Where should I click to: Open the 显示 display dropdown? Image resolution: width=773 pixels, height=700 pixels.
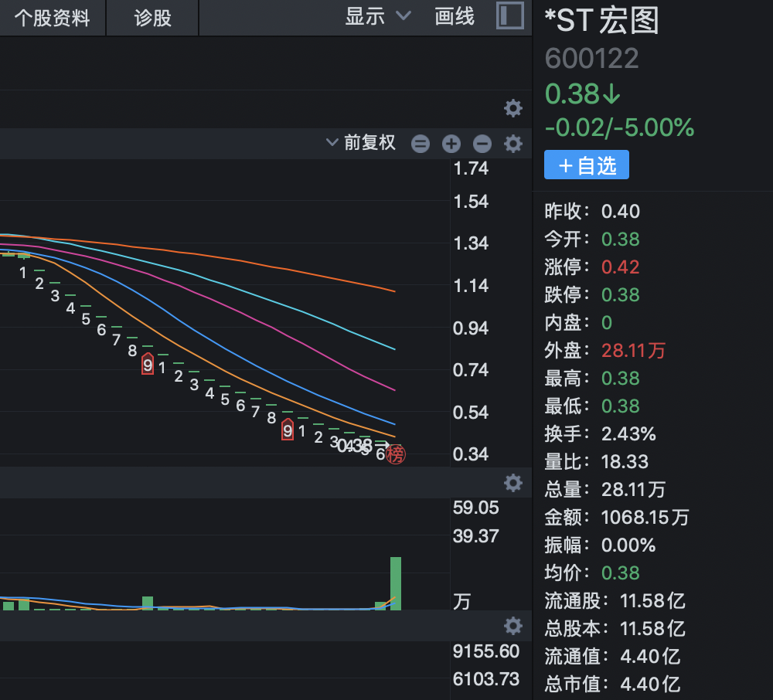point(378,16)
